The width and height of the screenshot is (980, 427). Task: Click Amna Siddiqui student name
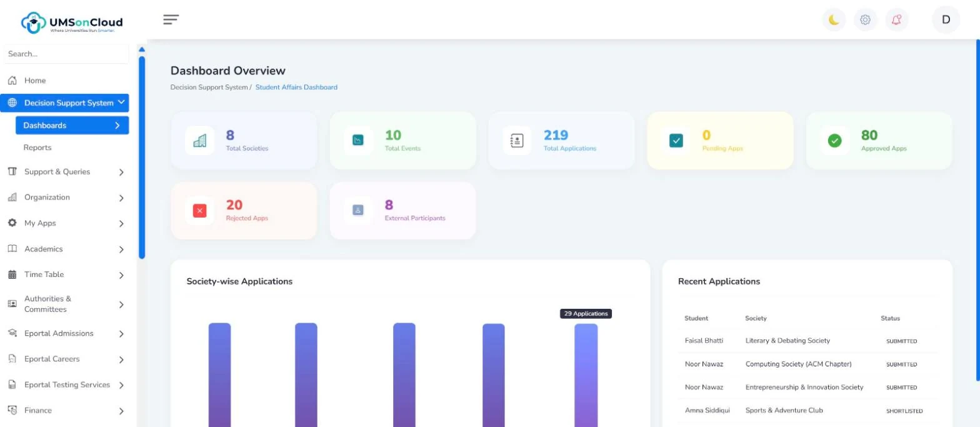[x=707, y=410]
